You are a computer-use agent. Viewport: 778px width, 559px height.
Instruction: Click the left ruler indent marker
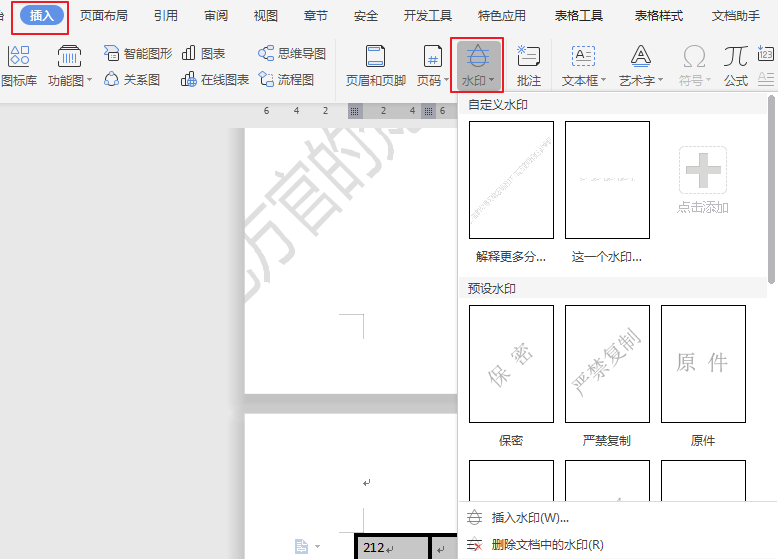[354, 111]
